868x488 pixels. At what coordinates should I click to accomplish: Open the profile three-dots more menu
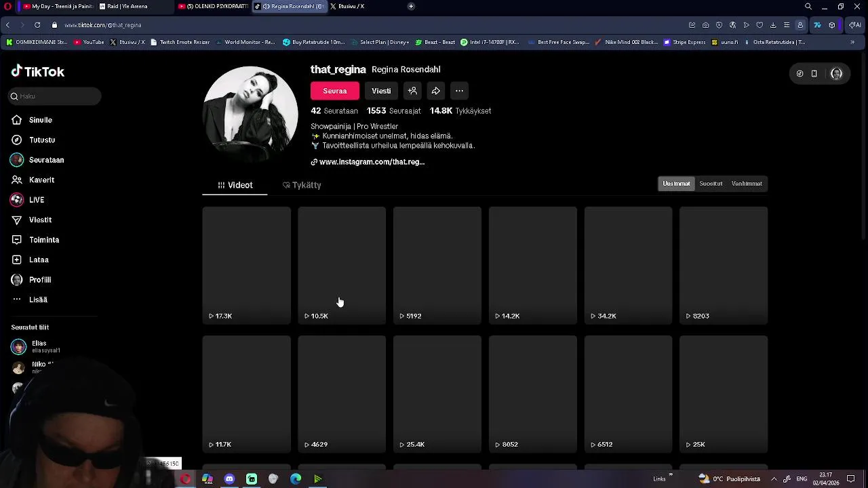pos(459,91)
